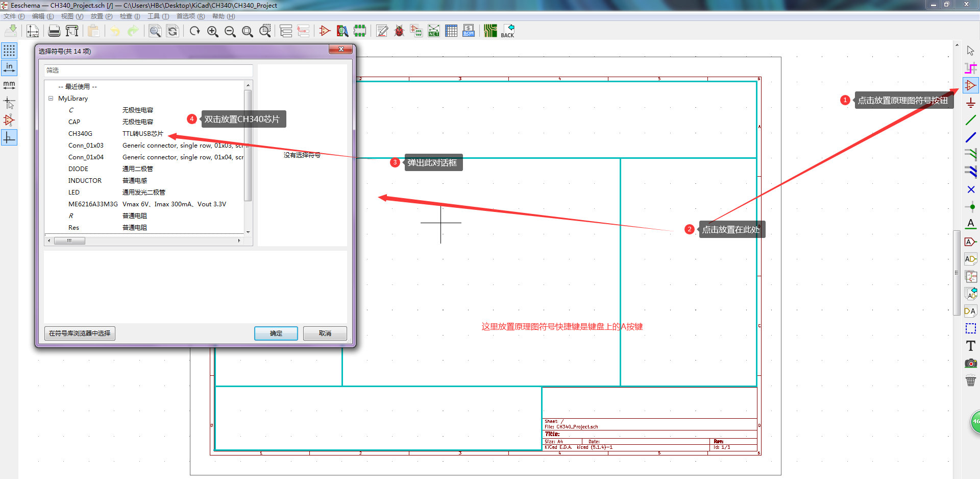Toggle display of hidden pins

tap(9, 120)
